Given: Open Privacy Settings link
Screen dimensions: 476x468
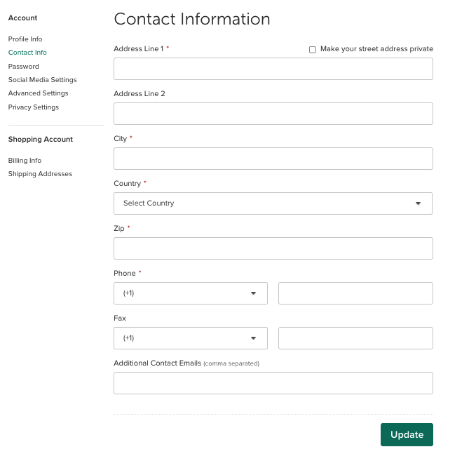Looking at the screenshot, I should [x=34, y=107].
